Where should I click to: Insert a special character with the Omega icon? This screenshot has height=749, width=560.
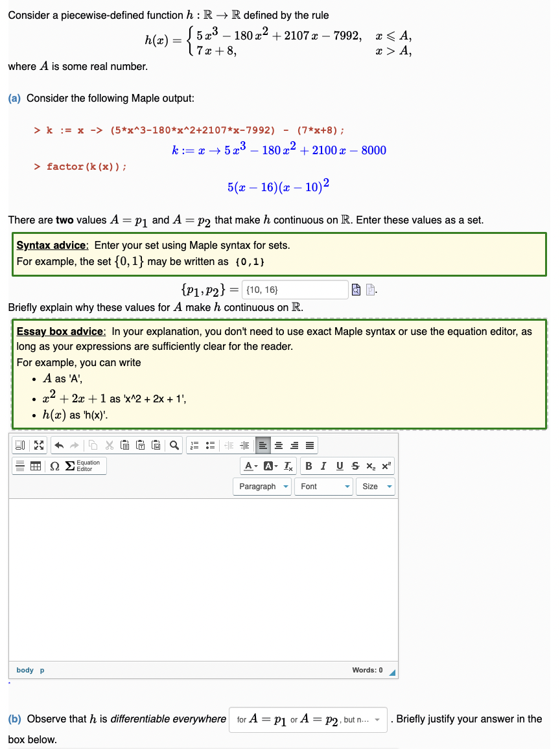[x=54, y=466]
